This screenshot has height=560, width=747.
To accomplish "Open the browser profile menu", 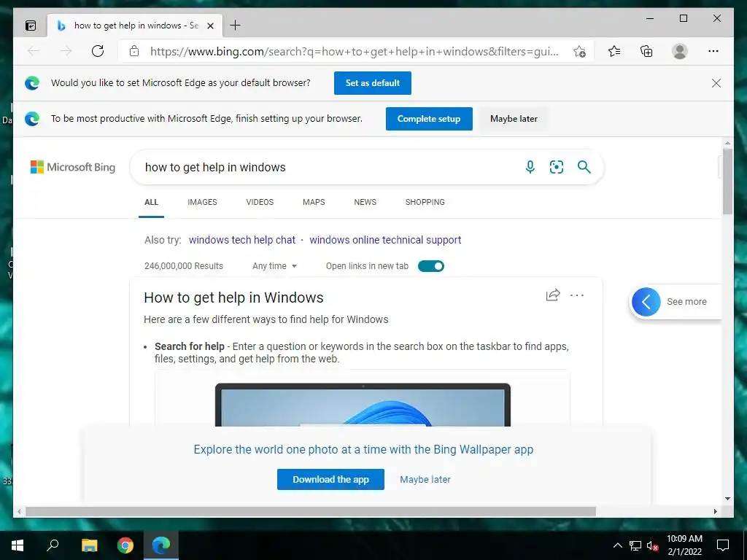I will (x=680, y=51).
